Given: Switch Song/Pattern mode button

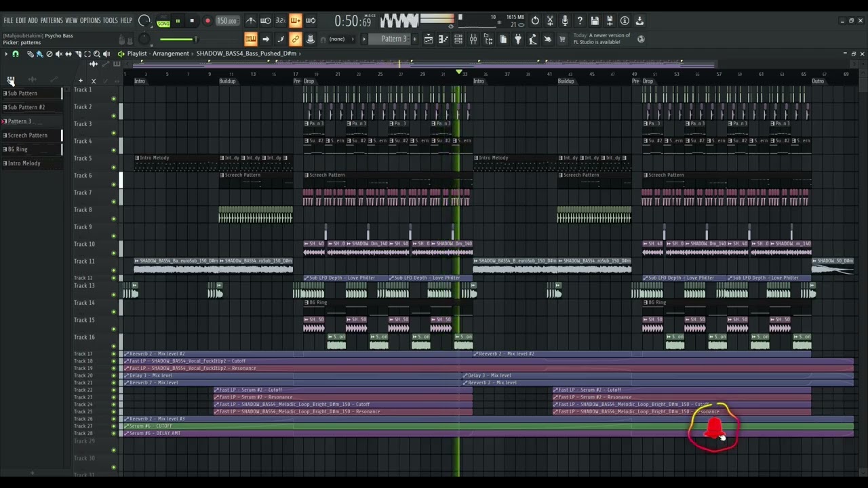Looking at the screenshot, I should coord(163,21).
